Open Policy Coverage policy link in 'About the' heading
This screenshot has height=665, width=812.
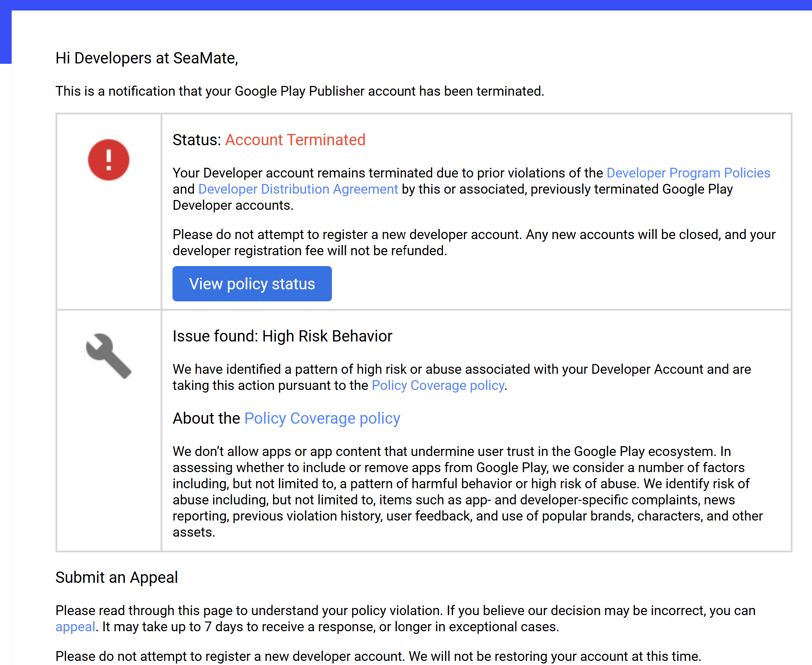coord(322,418)
